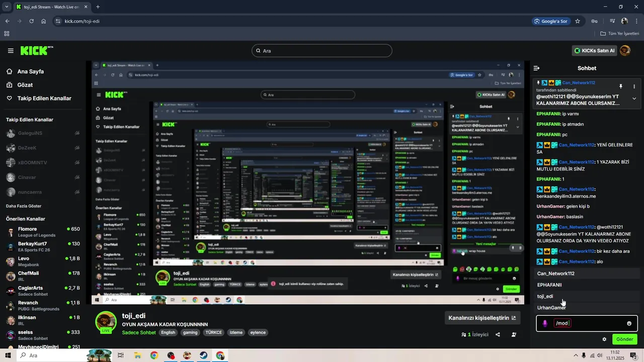Open the Chrome password key icon
This screenshot has width=644, height=362.
594,21
